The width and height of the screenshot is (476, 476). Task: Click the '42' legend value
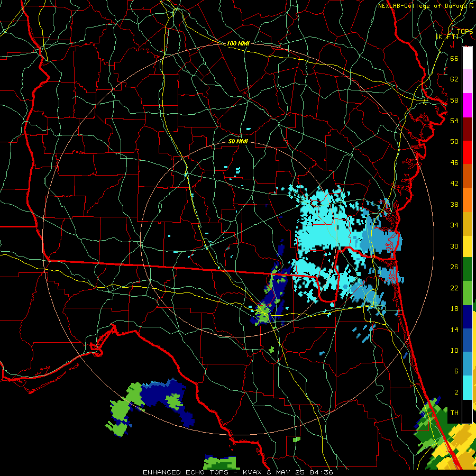(454, 184)
